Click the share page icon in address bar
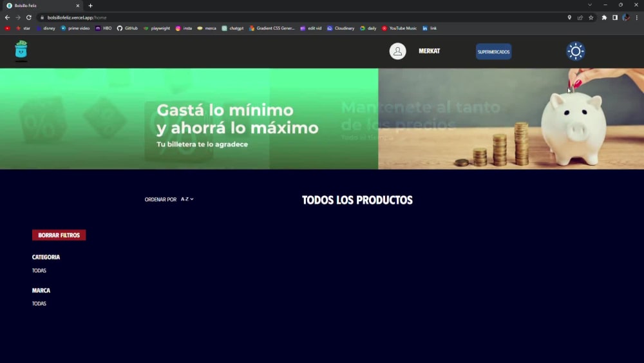The height and width of the screenshot is (363, 644). (x=580, y=17)
